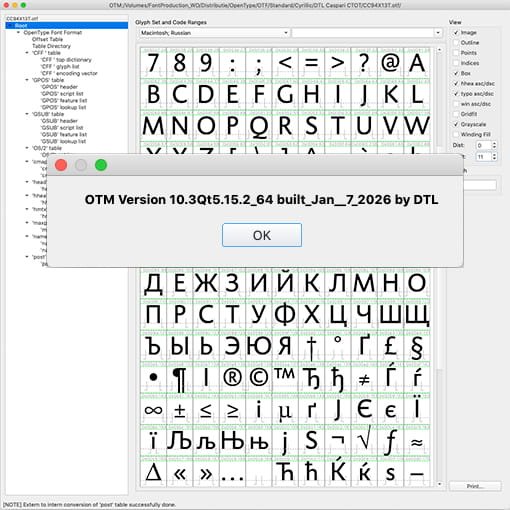Viewport: 510px width, 510px height.
Task: Select 'GSUB' header tree item
Action: [x=59, y=121]
